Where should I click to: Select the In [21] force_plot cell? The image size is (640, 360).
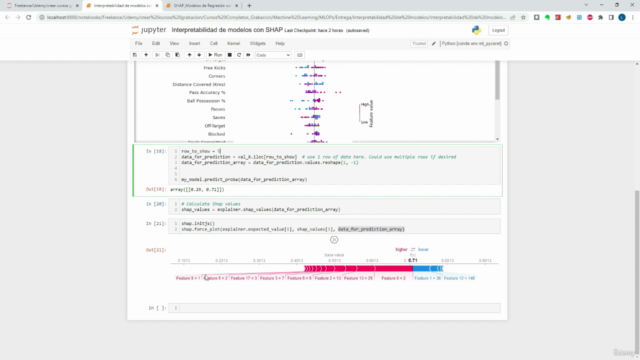(x=334, y=226)
